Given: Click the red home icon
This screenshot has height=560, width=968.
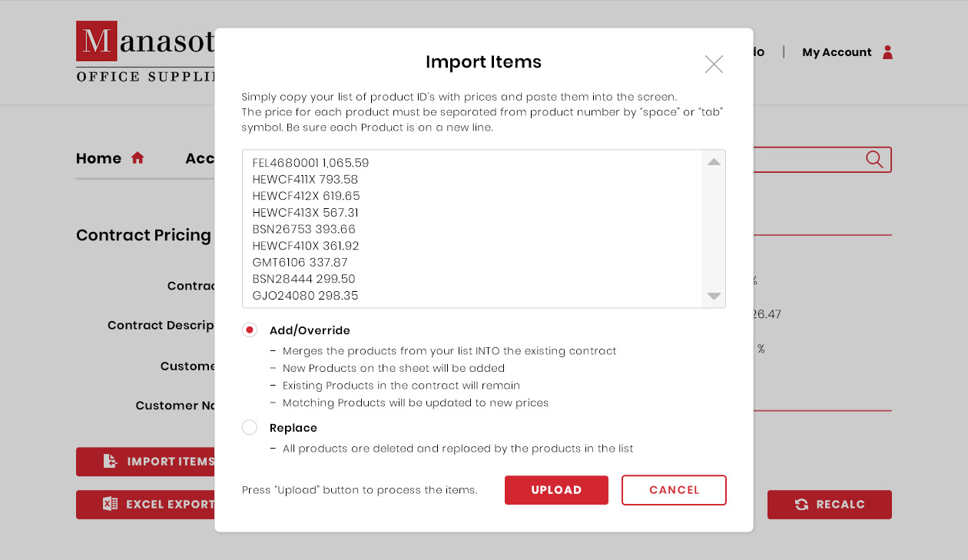Looking at the screenshot, I should [138, 158].
